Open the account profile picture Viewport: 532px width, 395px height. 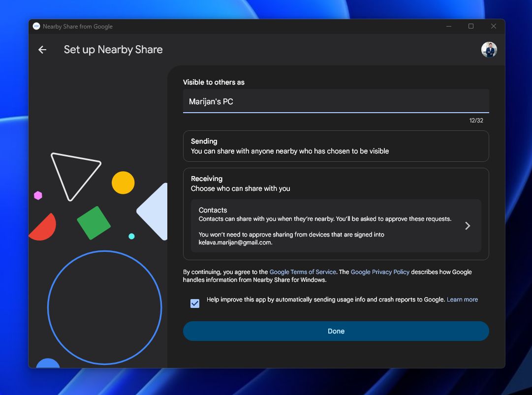point(489,50)
